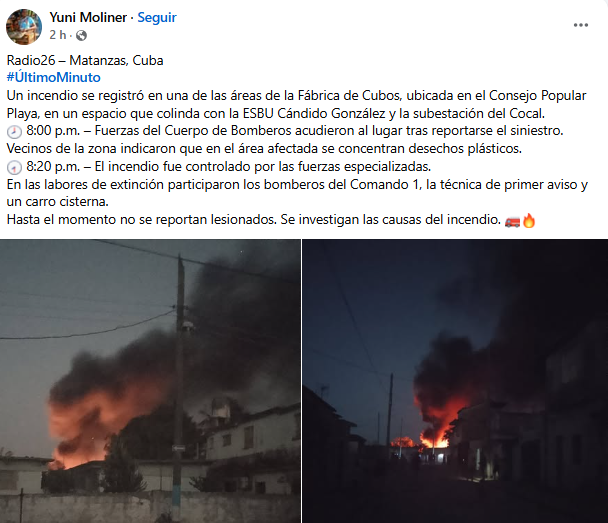Open the #ÚltimoMinuto hashtag

[x=54, y=78]
